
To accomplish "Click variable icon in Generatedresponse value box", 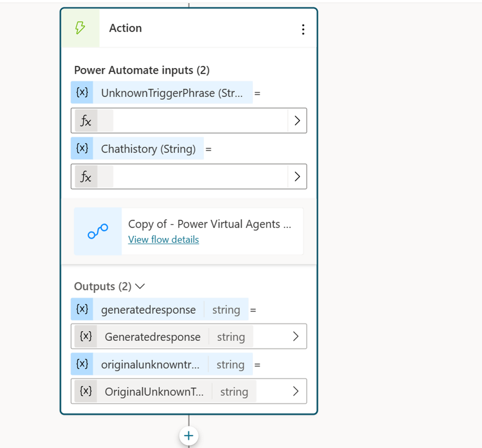I will [86, 336].
